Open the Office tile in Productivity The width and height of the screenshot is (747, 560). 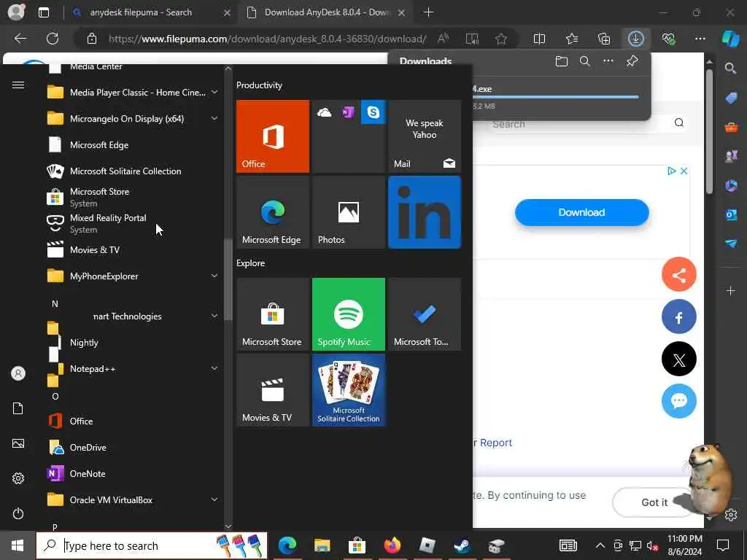click(x=273, y=136)
